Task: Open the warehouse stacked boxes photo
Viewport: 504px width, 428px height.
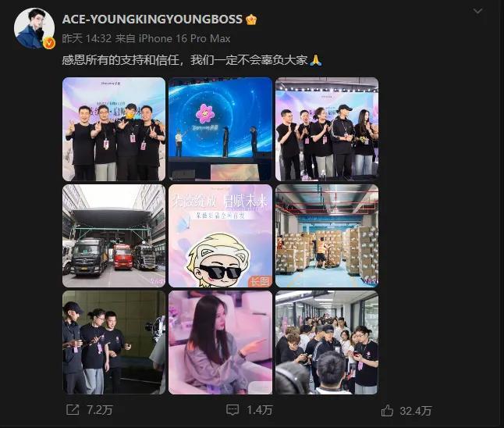Action: tap(327, 236)
